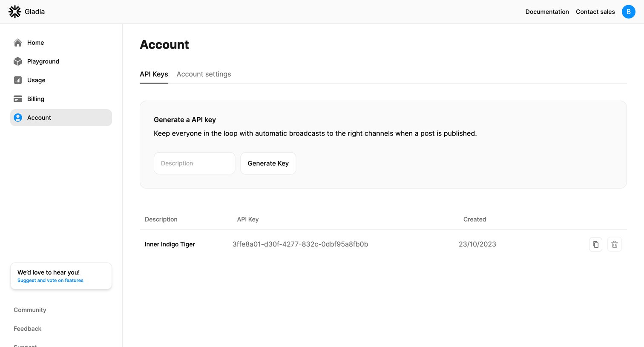The width and height of the screenshot is (644, 347).
Task: Open the Home page icon in sidebar
Action: point(18,43)
